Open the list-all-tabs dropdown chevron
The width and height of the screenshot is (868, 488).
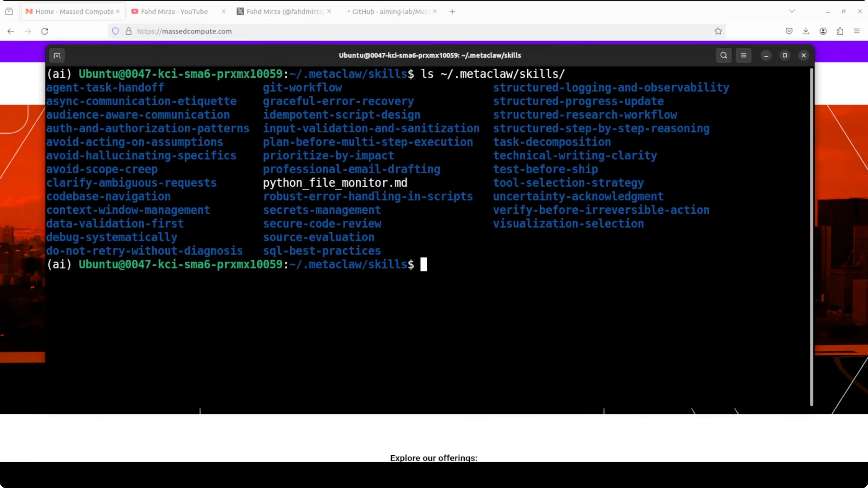click(792, 11)
